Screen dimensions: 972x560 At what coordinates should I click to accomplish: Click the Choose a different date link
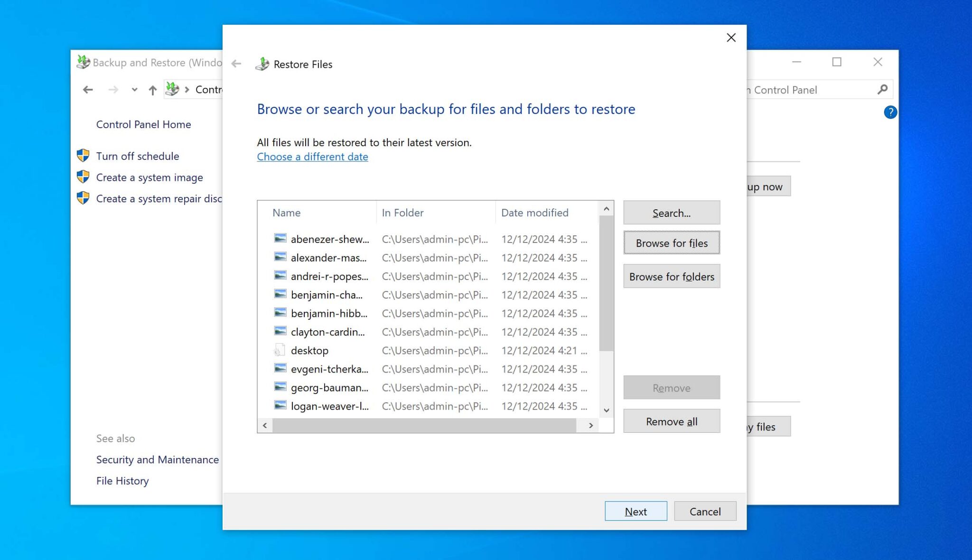[x=312, y=157]
